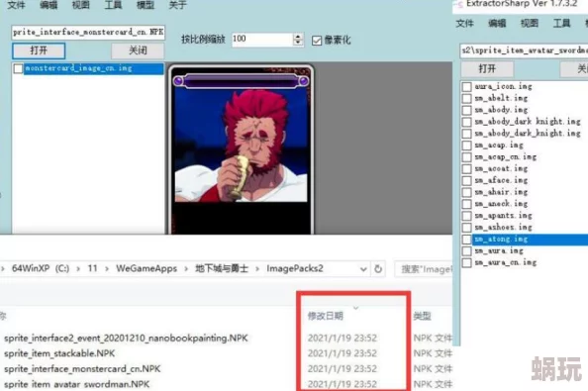Click the 打开 button in right window
This screenshot has height=391, width=588.
coord(487,69)
